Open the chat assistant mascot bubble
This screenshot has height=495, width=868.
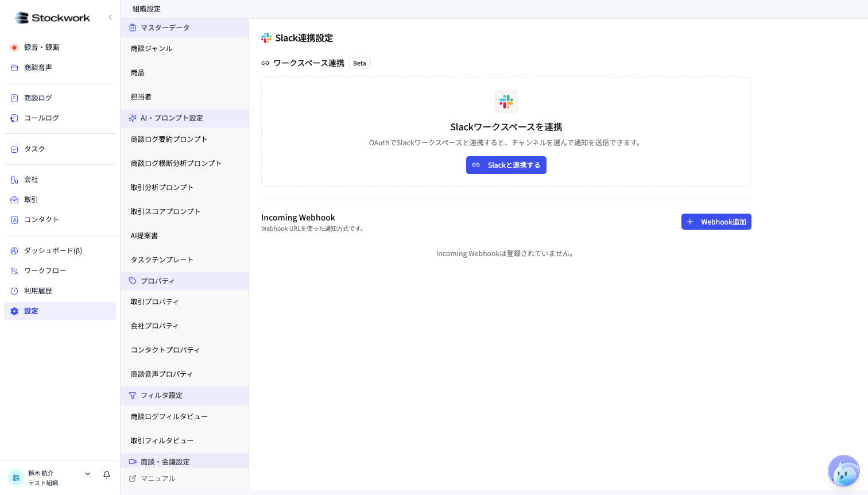click(843, 471)
